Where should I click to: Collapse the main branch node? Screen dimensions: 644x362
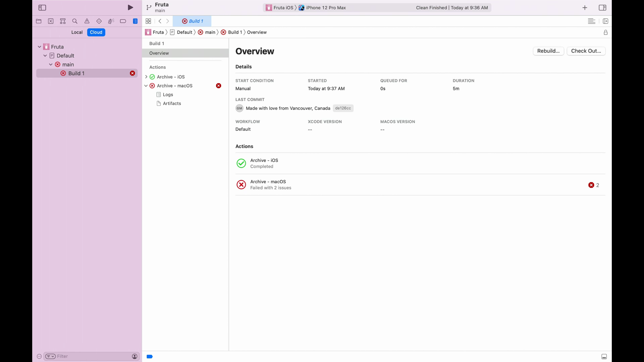click(51, 64)
